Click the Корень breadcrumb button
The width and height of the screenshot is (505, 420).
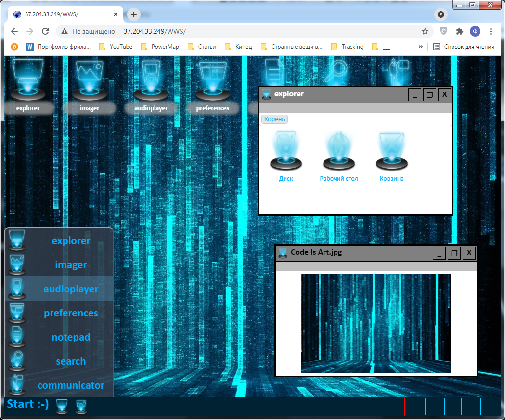click(x=274, y=119)
